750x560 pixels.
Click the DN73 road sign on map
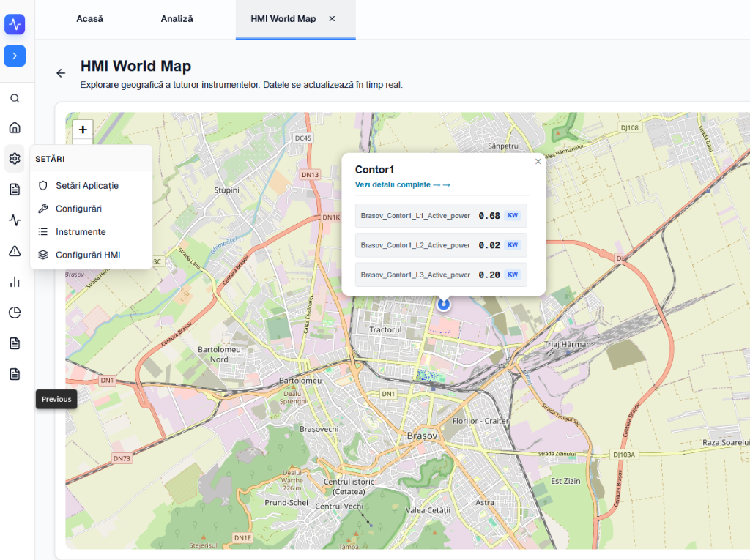tap(122, 459)
